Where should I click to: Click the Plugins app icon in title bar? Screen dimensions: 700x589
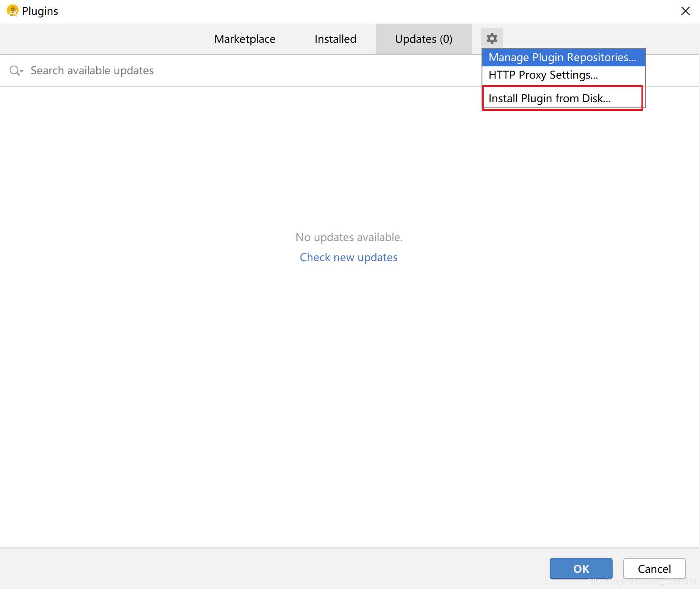coord(13,11)
